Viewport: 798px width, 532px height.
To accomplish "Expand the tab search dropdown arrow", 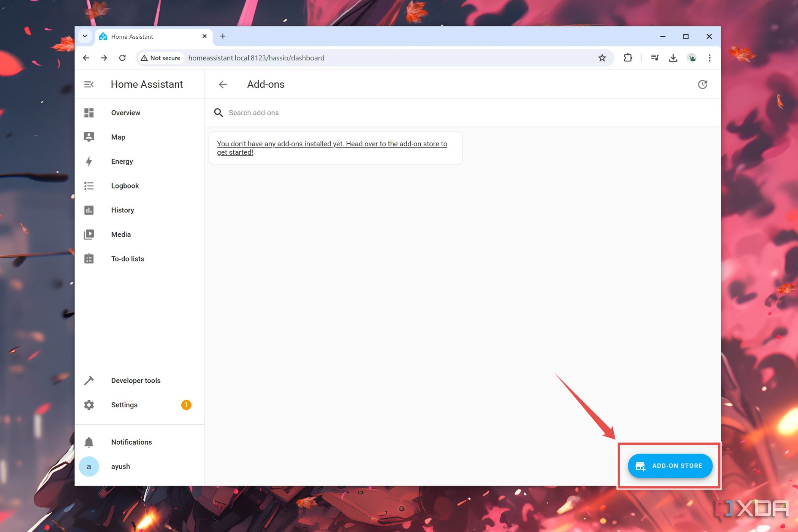I will (x=85, y=36).
